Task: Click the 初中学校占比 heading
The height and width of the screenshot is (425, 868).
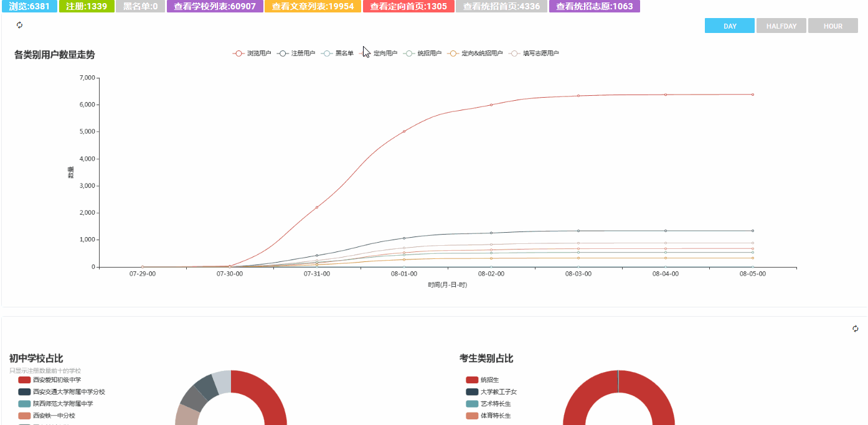Action: click(x=36, y=358)
